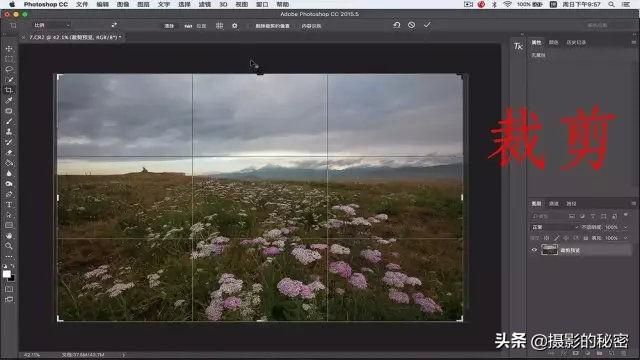Open crop settings gear menu
This screenshot has width=640, height=360.
pos(235,26)
